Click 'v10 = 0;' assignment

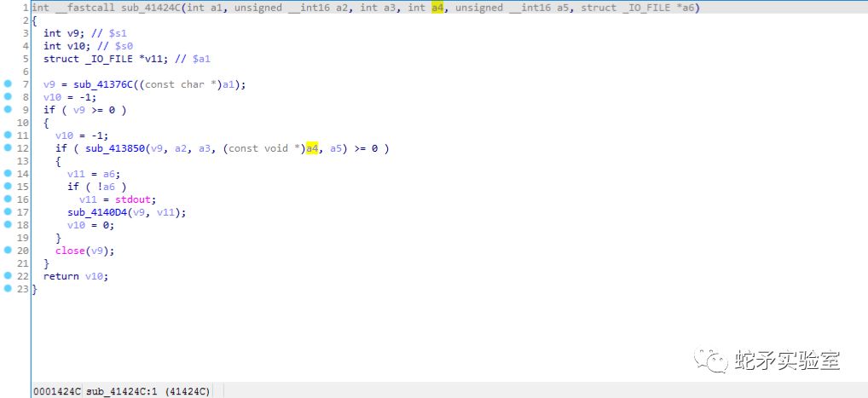click(90, 225)
